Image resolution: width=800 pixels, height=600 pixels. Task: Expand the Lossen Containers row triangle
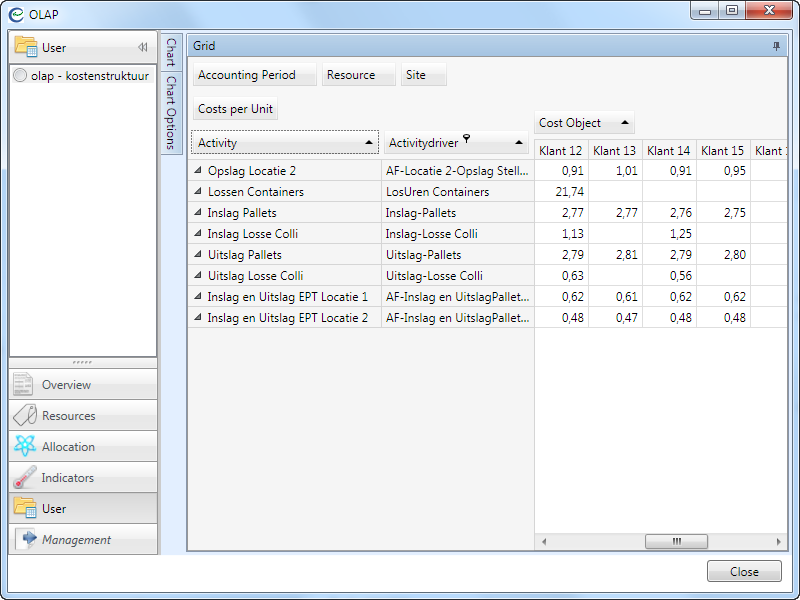pyautogui.click(x=198, y=192)
